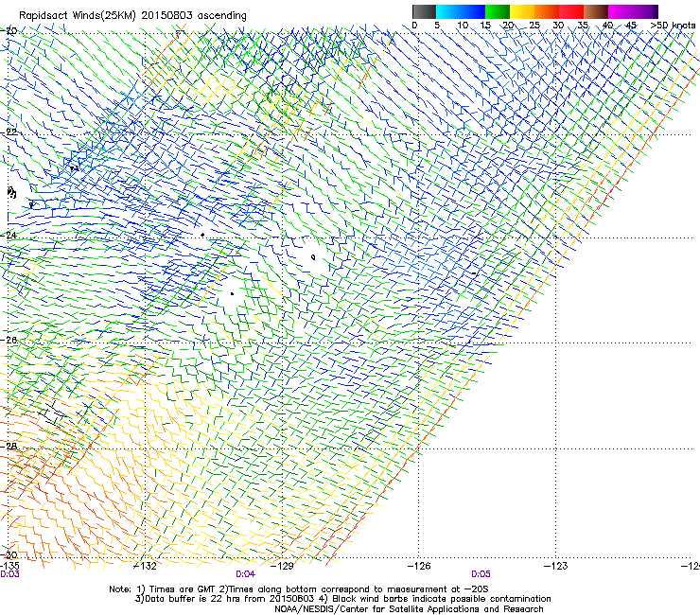Select the '-132' longitude axis label
Viewport: 700px width, 615px height.
(x=146, y=566)
